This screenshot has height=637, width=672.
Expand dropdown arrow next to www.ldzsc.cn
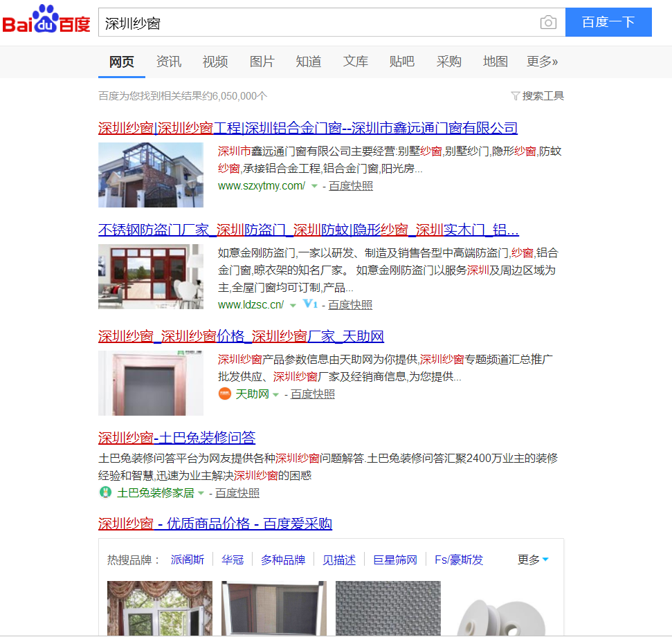293,306
